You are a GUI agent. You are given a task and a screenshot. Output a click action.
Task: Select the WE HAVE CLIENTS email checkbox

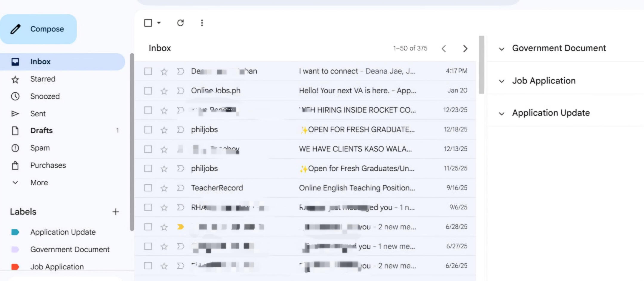pyautogui.click(x=148, y=149)
